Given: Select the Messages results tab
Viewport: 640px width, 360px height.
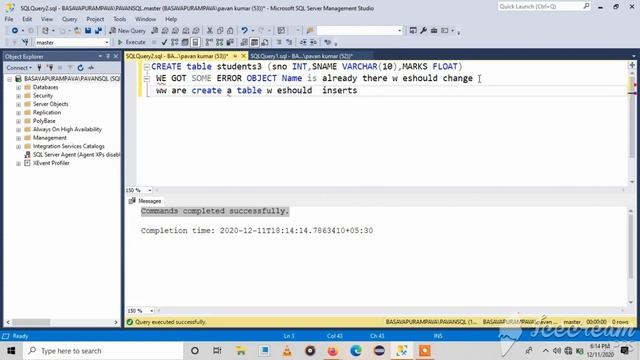Looking at the screenshot, I should pos(145,201).
